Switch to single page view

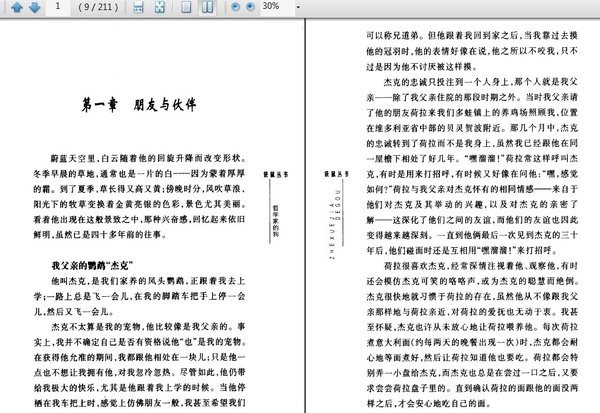coord(186,7)
